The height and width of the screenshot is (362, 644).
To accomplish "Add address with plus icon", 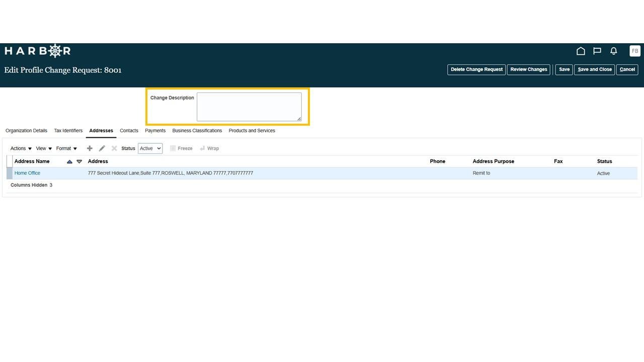I will point(90,148).
